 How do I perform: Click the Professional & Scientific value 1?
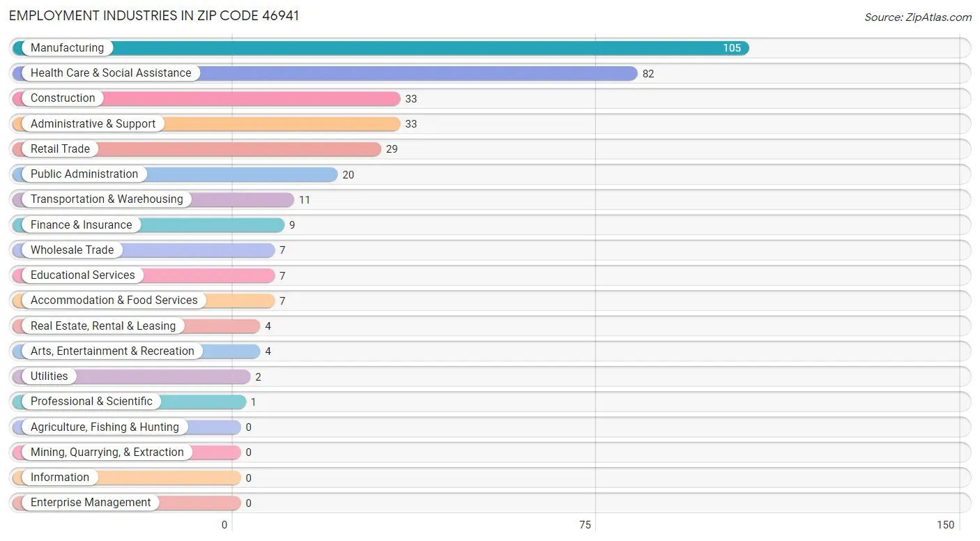(x=254, y=402)
